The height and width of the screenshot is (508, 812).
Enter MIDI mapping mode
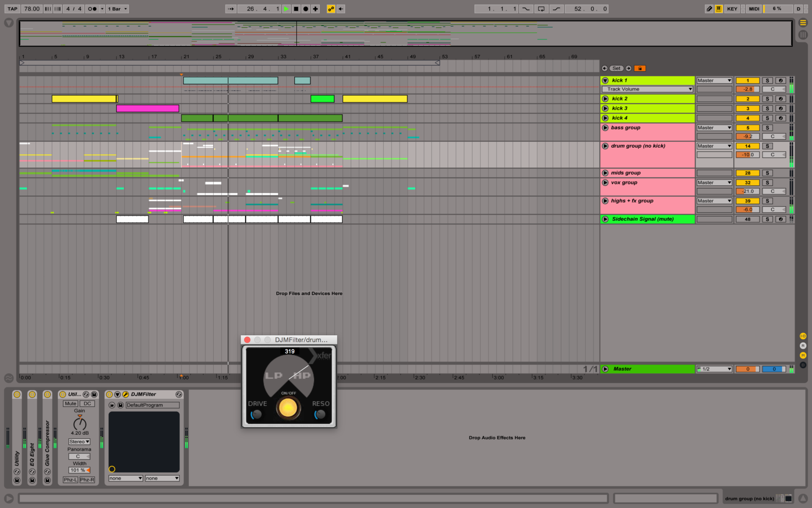[754, 8]
